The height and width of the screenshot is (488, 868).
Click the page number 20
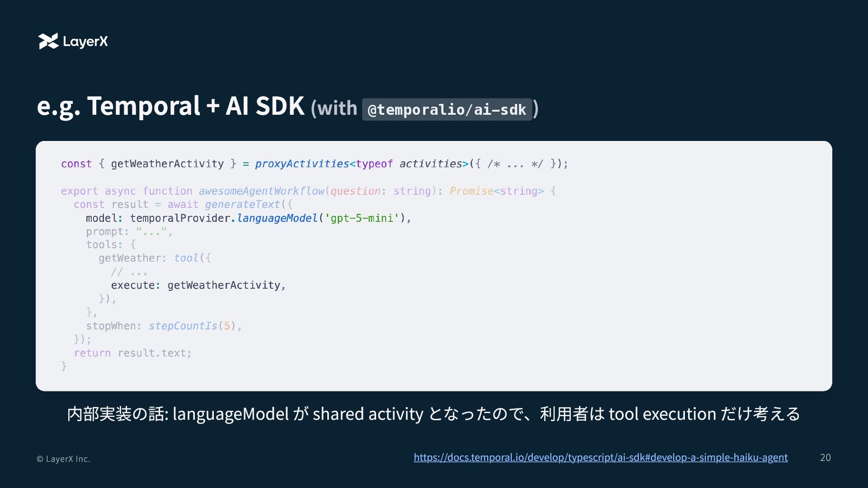click(825, 457)
